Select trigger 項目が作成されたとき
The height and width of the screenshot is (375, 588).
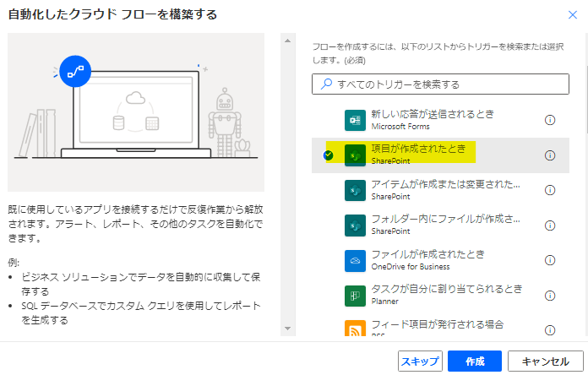tap(440, 155)
